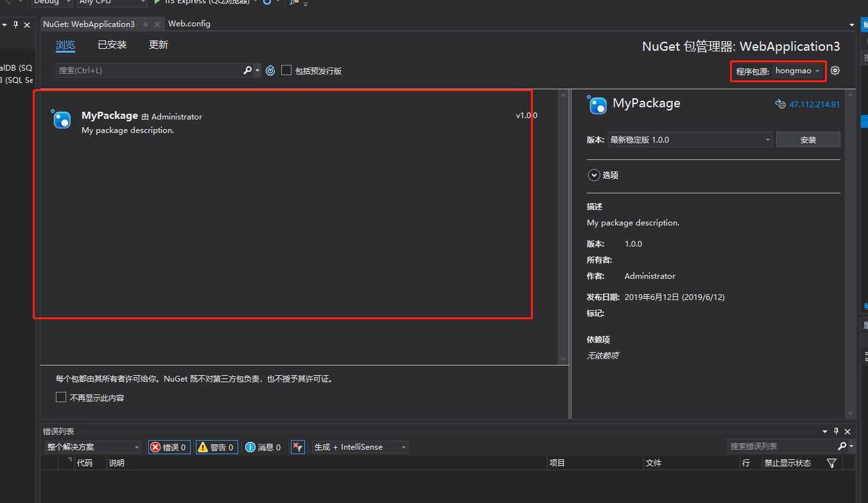Click the browser refresh icon in the top toolbar
Viewport: 868px width, 503px height.
[266, 2]
